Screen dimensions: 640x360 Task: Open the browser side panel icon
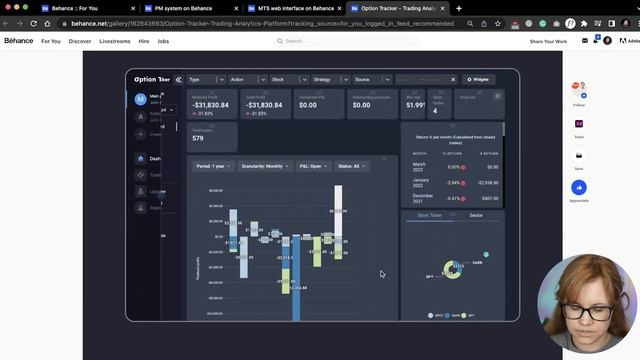611,24
